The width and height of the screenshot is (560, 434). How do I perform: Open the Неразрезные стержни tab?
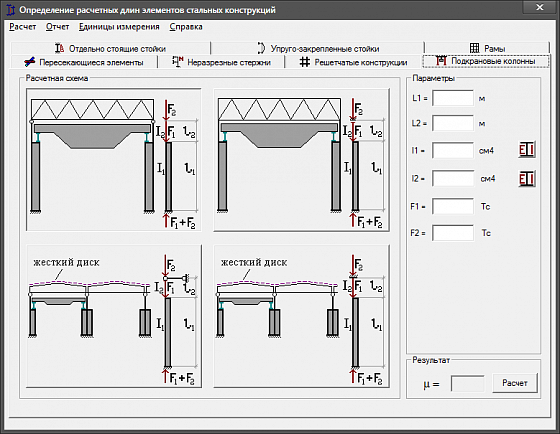(221, 62)
